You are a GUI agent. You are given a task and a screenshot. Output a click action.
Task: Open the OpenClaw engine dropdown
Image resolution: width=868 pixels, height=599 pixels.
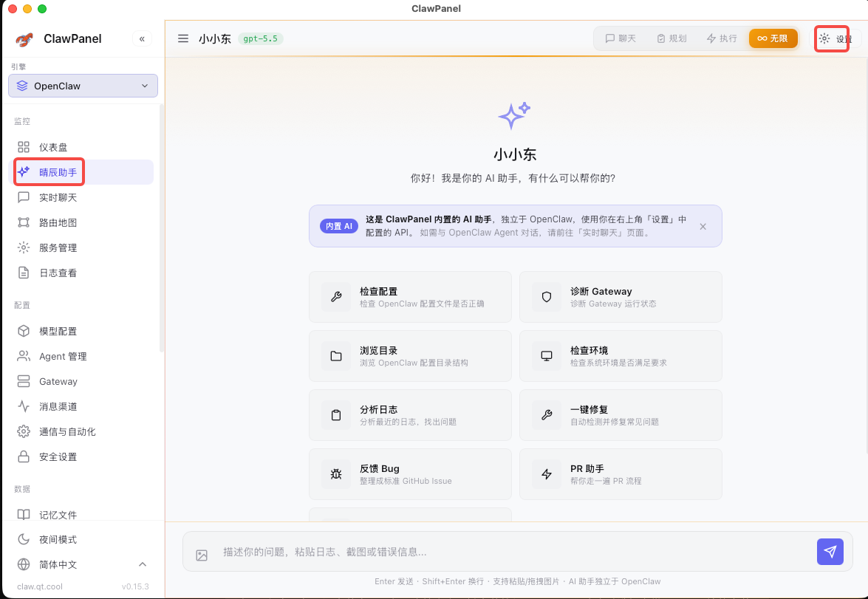(x=83, y=86)
